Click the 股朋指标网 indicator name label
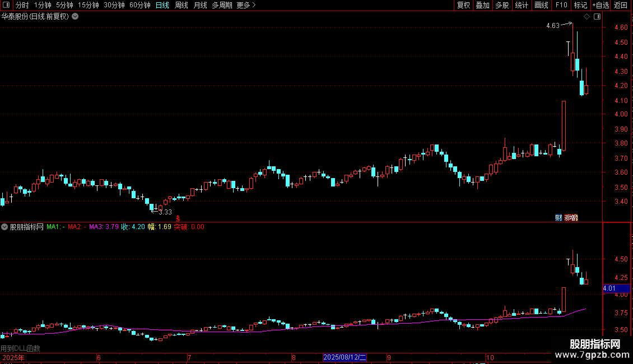The height and width of the screenshot is (364, 633). coord(27,227)
